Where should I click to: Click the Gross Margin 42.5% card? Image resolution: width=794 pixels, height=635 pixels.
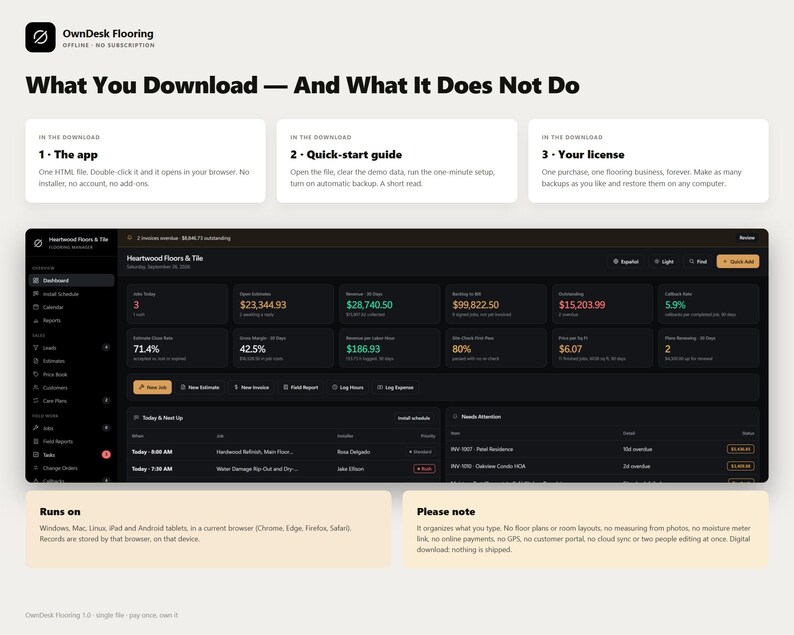click(284, 348)
